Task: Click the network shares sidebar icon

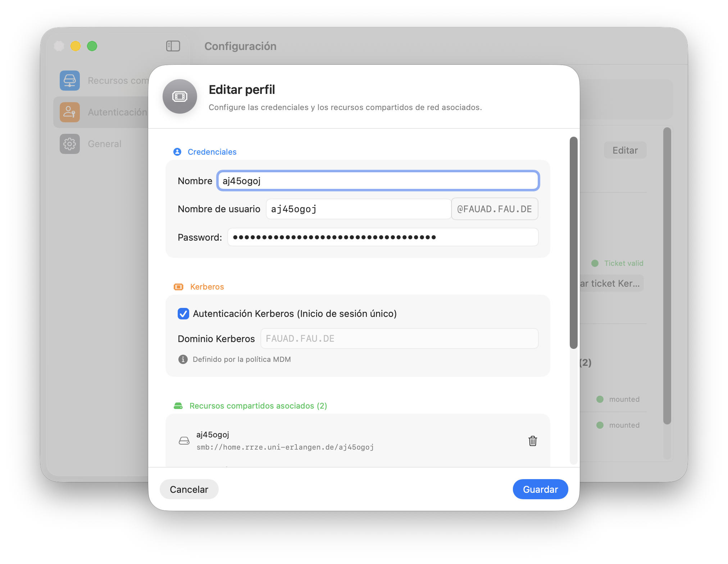Action: (70, 81)
